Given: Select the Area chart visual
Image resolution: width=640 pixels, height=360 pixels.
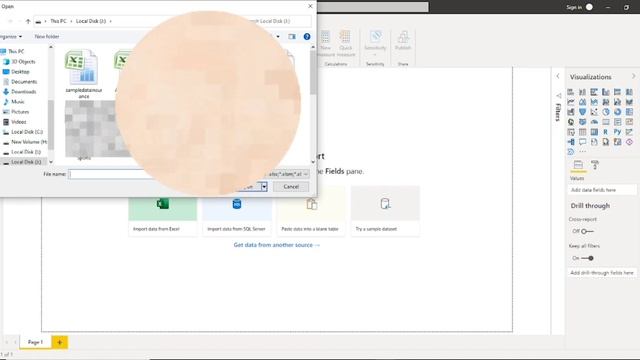Looking at the screenshot, I should point(582,102).
